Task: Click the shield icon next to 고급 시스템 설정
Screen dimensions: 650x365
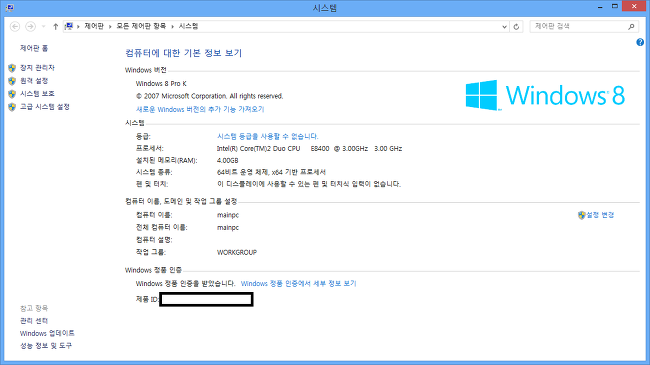Action: click(x=12, y=107)
